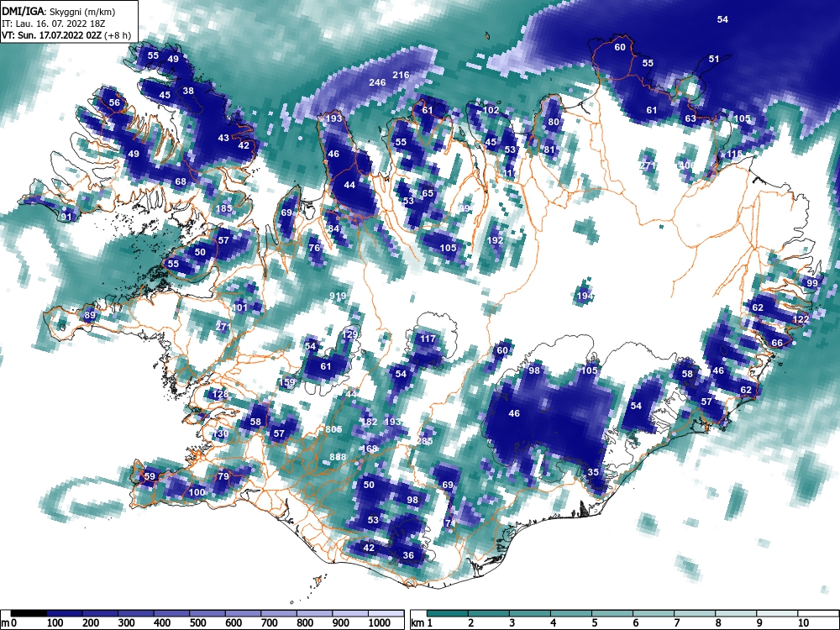
Task: Click the 200 tick label in the legend
Action: (x=91, y=623)
